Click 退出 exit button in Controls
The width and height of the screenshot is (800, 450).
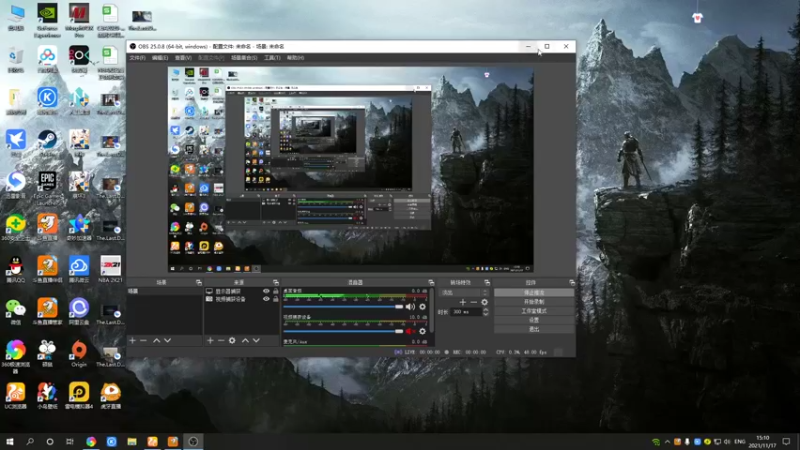click(534, 330)
